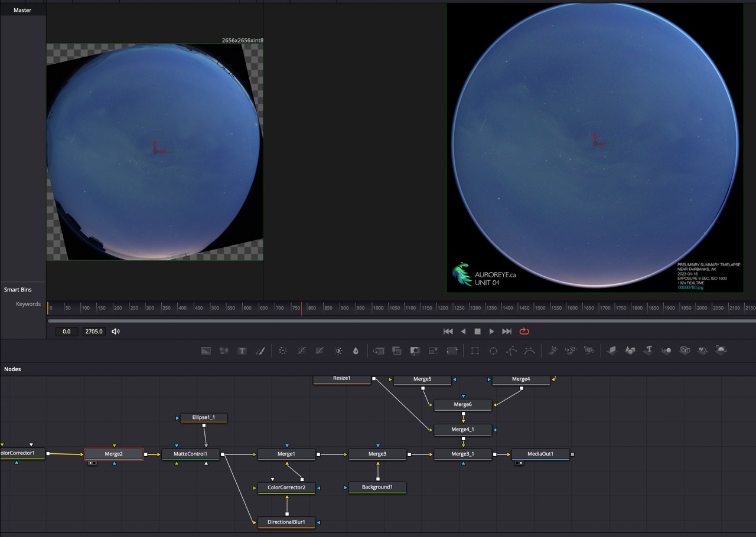The width and height of the screenshot is (756, 537).
Task: Add a Paint tool from the toolbar
Action: [x=259, y=351]
